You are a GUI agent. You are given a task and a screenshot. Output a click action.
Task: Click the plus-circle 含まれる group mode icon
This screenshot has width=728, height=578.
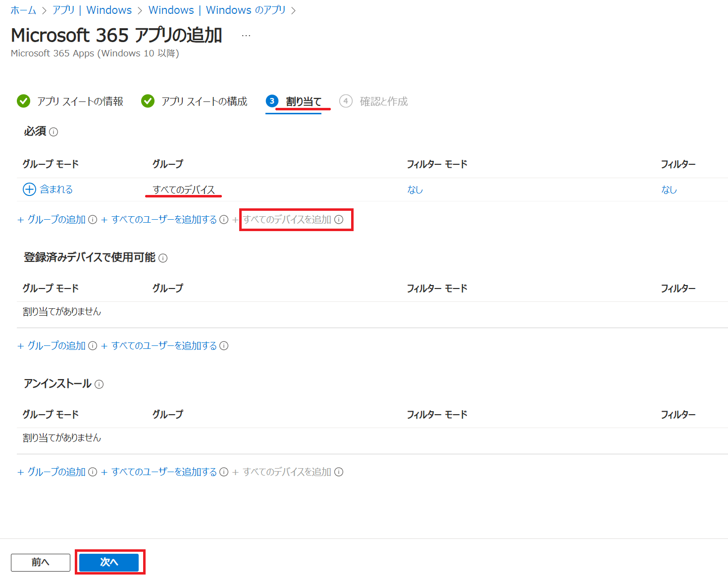[30, 190]
